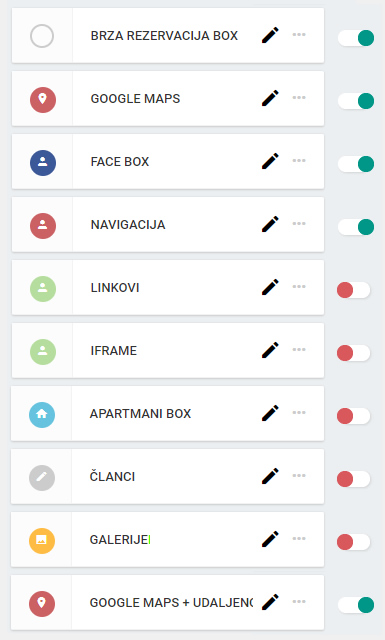Click the empty circle on Brza Rezervacija Box
Screen dimensions: 385x640
(42, 36)
